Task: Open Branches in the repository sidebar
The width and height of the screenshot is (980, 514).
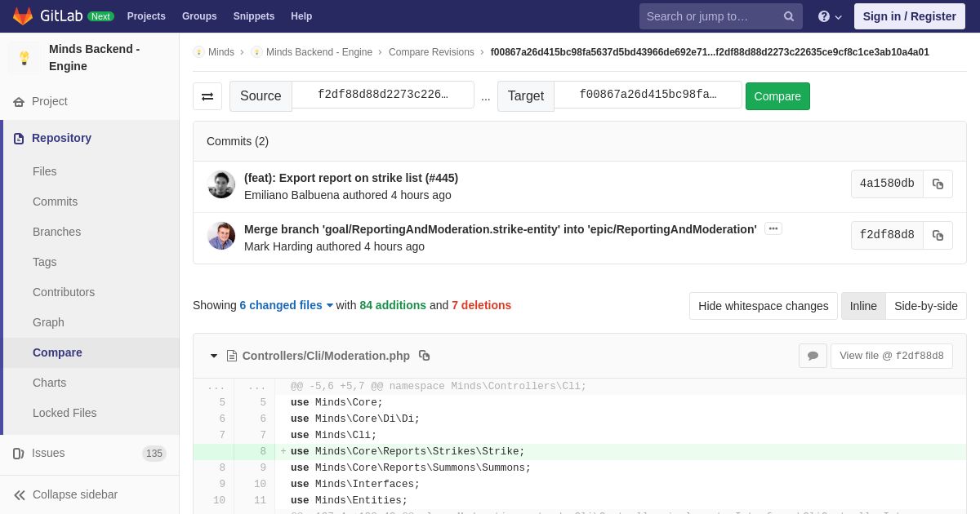Action: tap(56, 232)
